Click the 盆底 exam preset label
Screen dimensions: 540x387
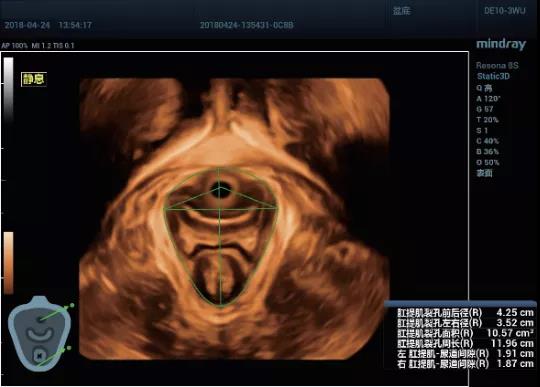coord(402,11)
